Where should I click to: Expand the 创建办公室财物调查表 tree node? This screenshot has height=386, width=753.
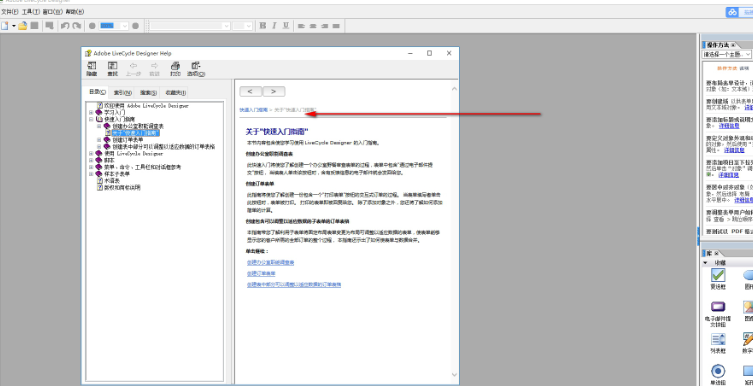(x=99, y=126)
